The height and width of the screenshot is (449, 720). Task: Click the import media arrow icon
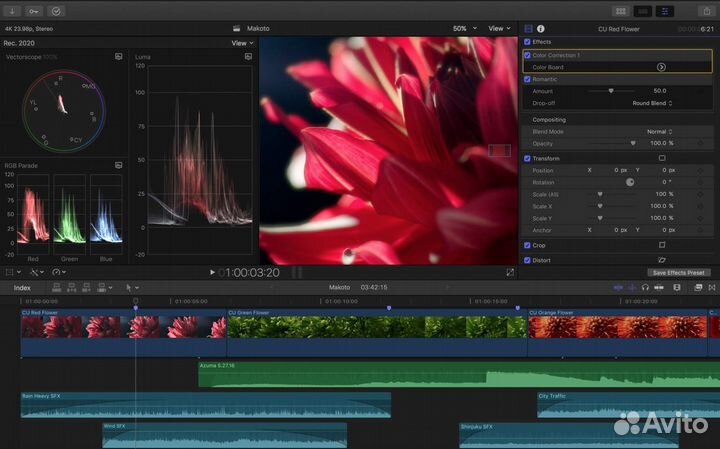point(13,11)
